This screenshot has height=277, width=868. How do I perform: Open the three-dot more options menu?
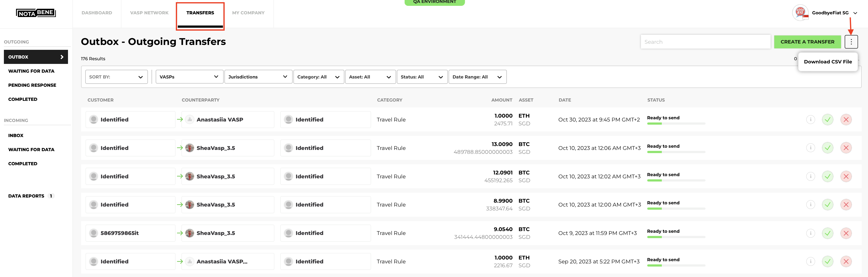coord(851,42)
